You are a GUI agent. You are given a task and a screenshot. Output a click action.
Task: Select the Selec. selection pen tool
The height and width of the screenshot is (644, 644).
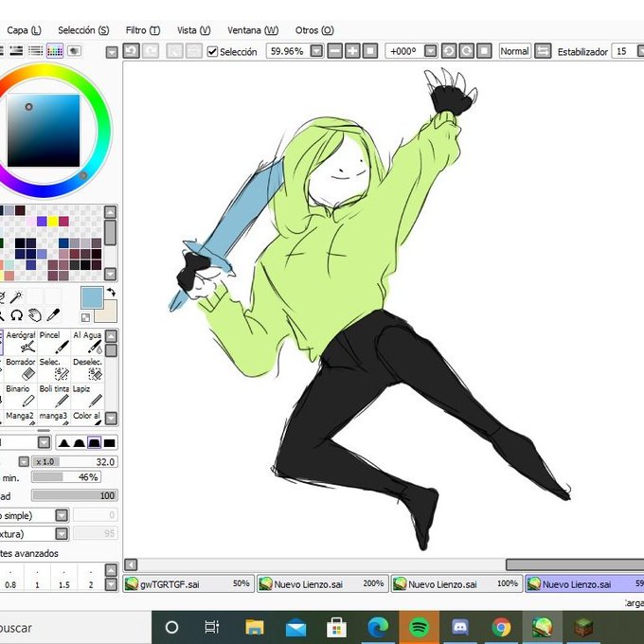click(54, 368)
